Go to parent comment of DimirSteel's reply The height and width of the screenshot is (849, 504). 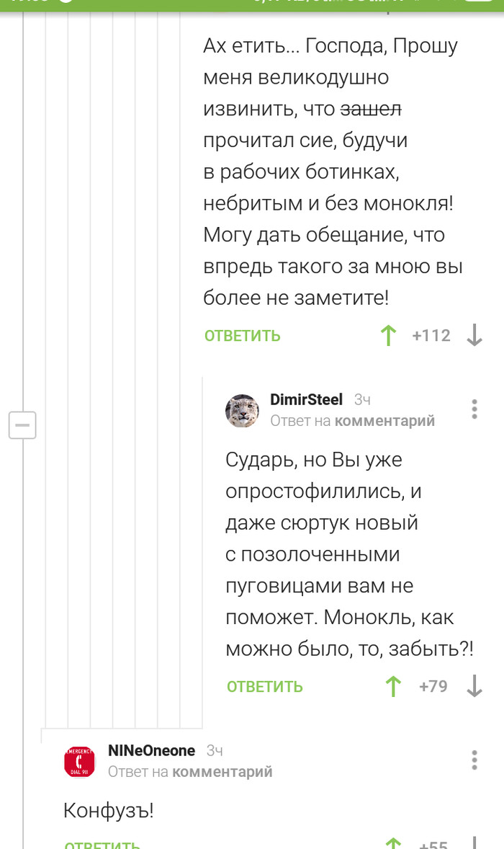point(384,421)
